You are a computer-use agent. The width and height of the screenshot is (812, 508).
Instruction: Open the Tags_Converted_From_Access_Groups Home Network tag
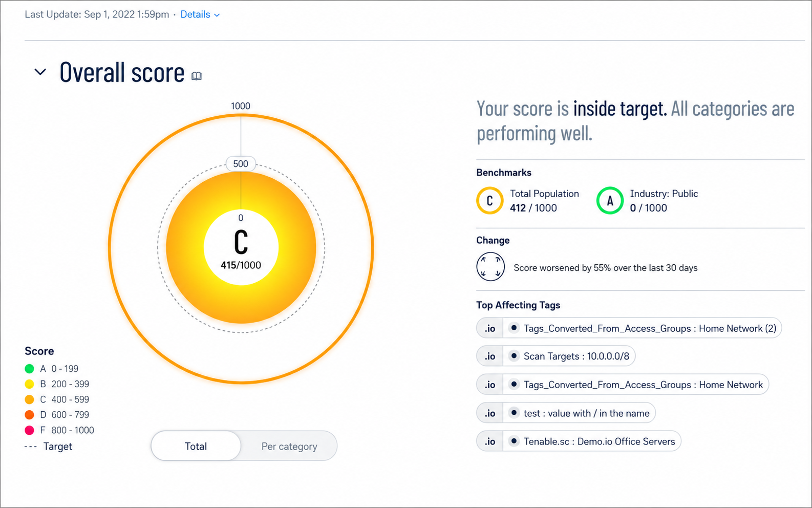[x=636, y=385]
